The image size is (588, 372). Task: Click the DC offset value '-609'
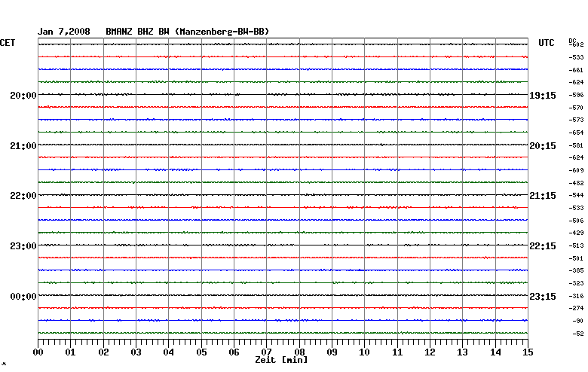coord(576,170)
